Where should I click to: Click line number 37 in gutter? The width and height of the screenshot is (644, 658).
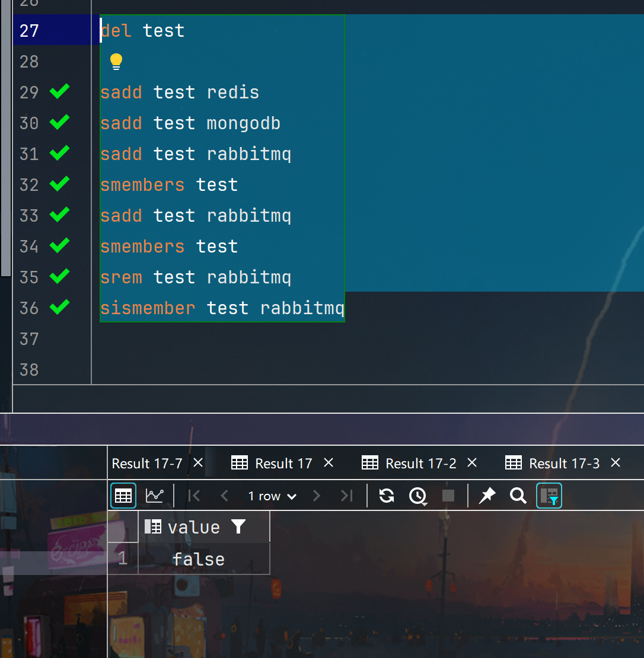[29, 338]
